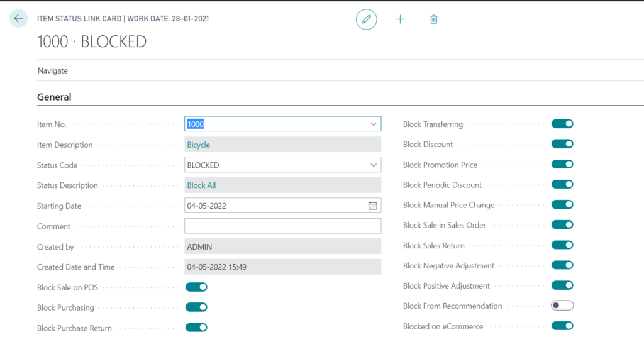Collapse the General section heading
The height and width of the screenshot is (364, 644).
click(54, 97)
